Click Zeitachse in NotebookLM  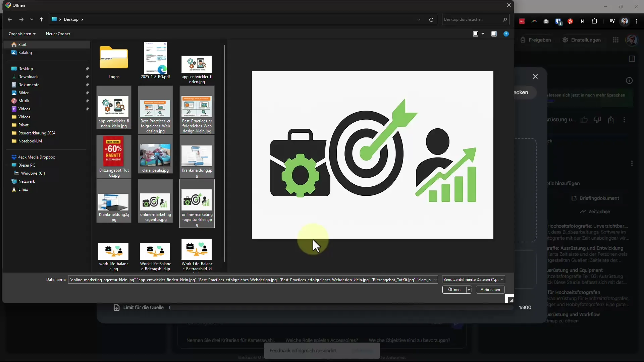(595, 212)
